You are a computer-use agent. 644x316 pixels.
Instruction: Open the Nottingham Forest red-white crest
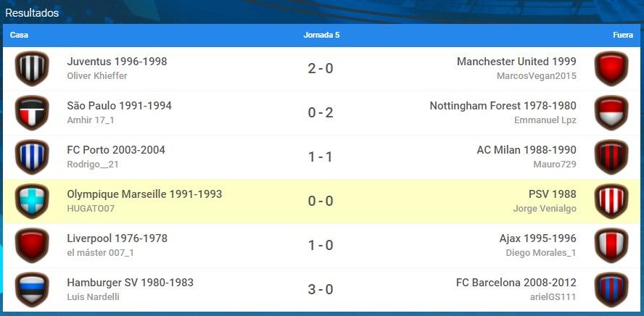point(611,113)
